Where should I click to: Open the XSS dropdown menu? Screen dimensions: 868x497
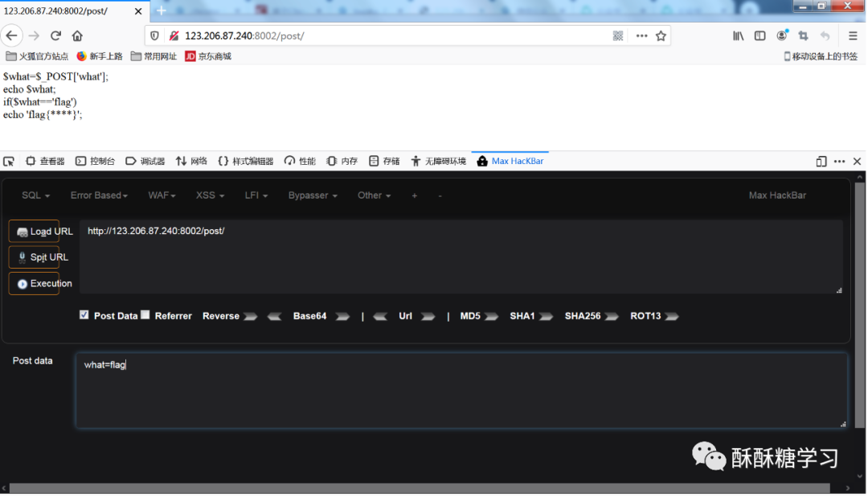click(209, 195)
